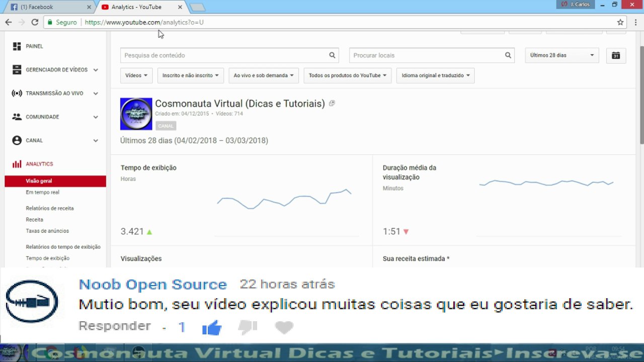Screen dimensions: 644x362
Task: Heart the Noob Open Source comment
Action: pos(284,328)
